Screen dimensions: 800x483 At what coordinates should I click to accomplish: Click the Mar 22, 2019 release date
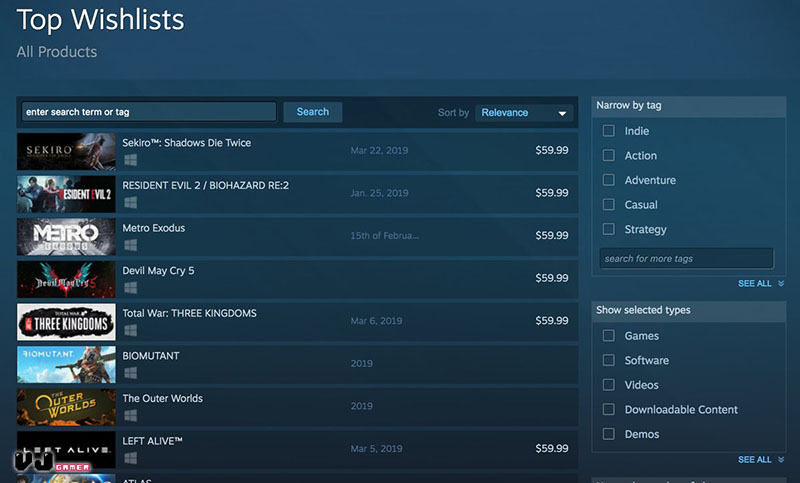[379, 150]
